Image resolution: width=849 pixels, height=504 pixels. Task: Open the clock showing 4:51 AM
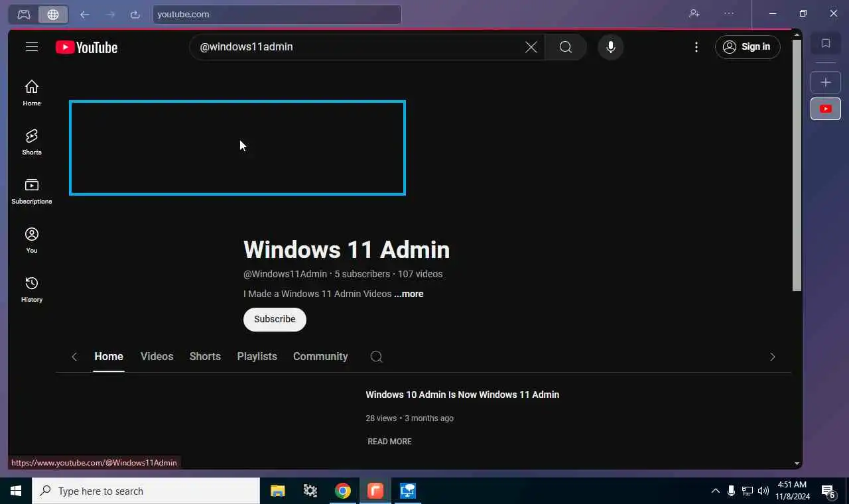tap(791, 491)
